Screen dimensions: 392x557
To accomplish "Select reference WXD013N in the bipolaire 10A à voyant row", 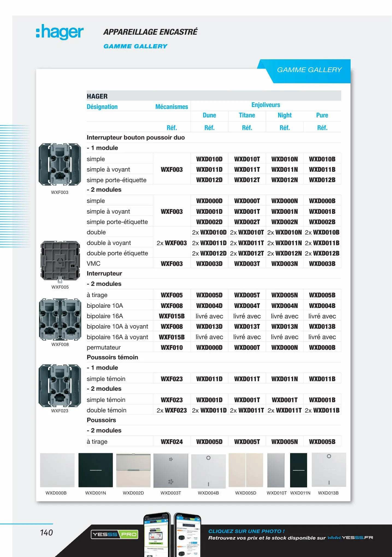I will point(285,327).
